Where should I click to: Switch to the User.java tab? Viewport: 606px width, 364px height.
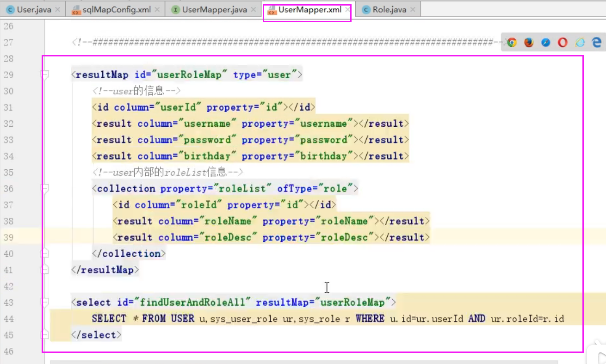pos(34,9)
